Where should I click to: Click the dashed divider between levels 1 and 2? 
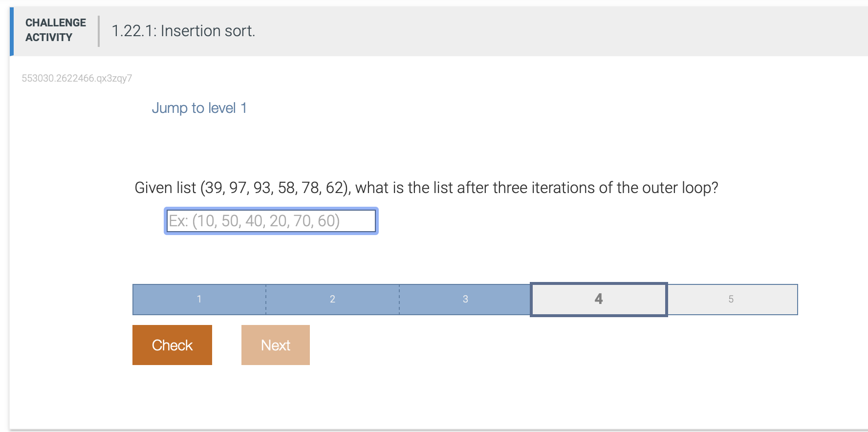[x=265, y=299]
